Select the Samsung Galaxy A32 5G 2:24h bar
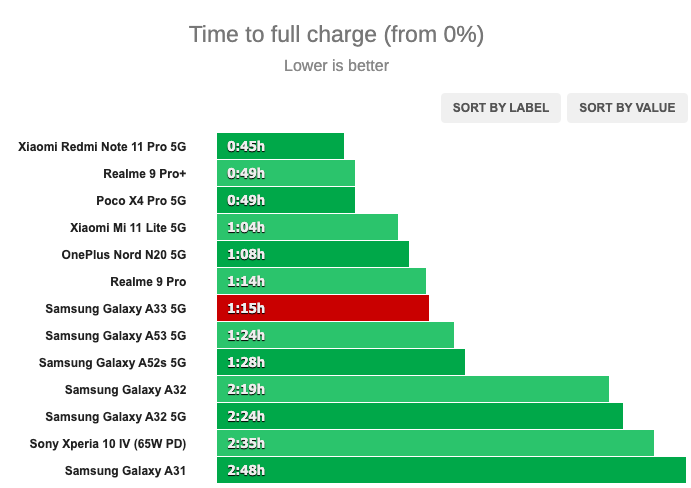691x488 pixels. pos(420,416)
